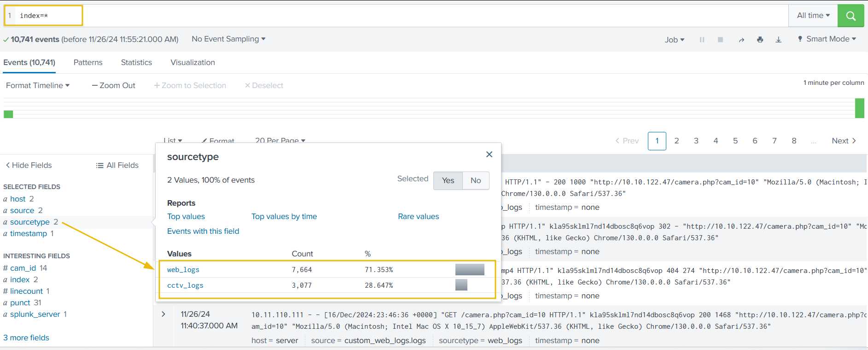Click the green search magnifier button
Screen dimensions: 868x350
[851, 16]
